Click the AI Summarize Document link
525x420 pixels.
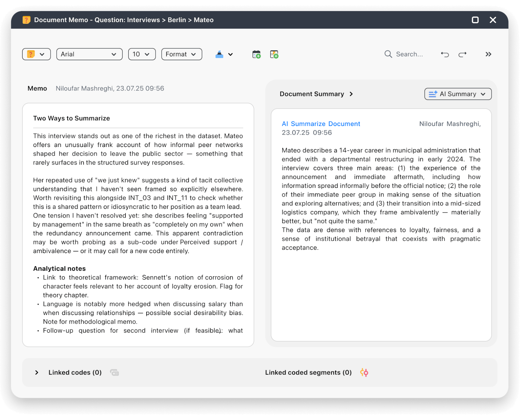click(321, 123)
